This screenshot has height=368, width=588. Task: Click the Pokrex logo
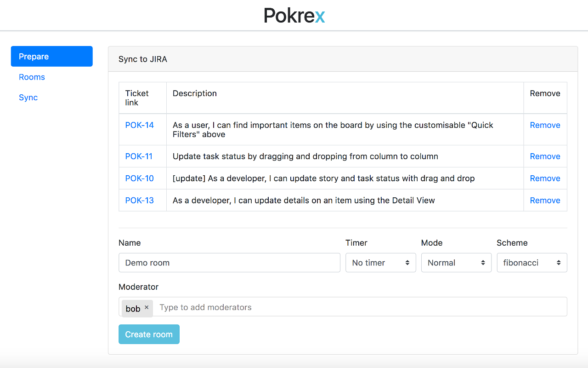(294, 16)
